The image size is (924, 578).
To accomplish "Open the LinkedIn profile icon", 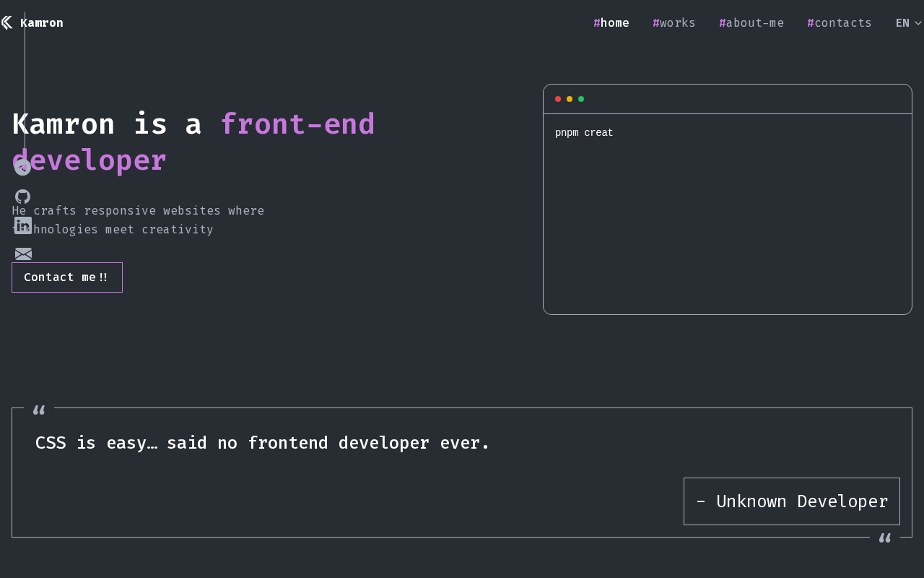I will coord(23,225).
